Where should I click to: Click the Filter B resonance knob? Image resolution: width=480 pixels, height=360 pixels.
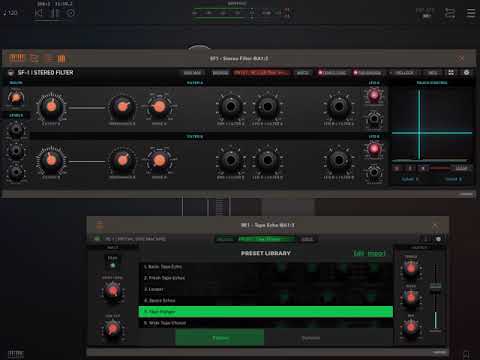click(122, 160)
